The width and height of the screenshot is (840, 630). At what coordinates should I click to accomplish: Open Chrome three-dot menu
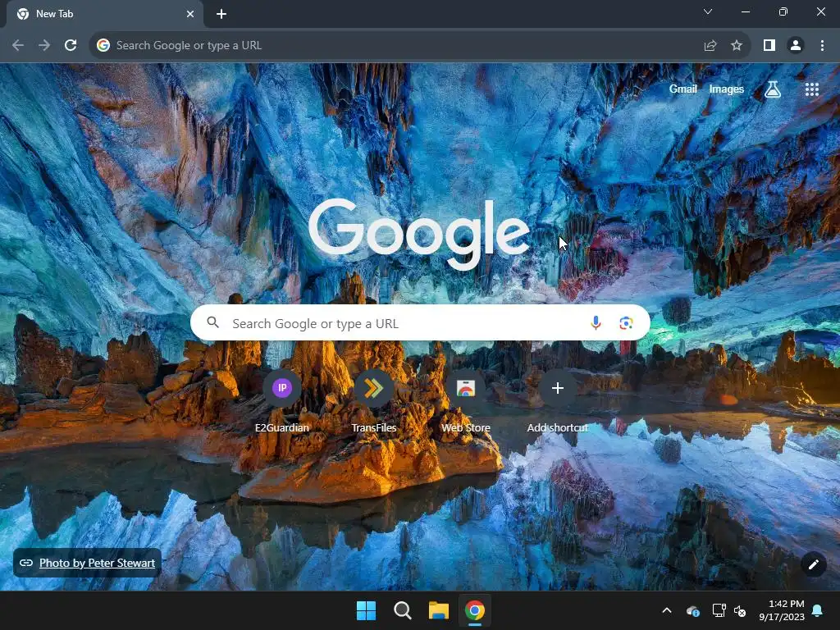pos(822,46)
